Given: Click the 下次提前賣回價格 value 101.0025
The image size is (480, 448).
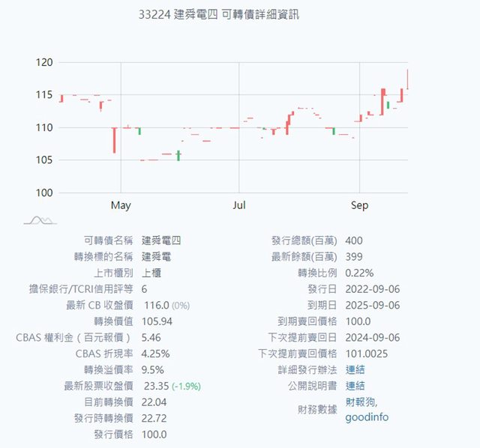Looking at the screenshot, I should coord(369,354).
